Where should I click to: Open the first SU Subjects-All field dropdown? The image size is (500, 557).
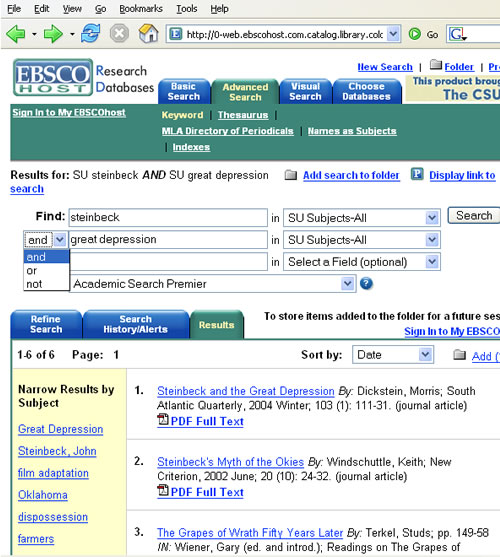coord(432,217)
